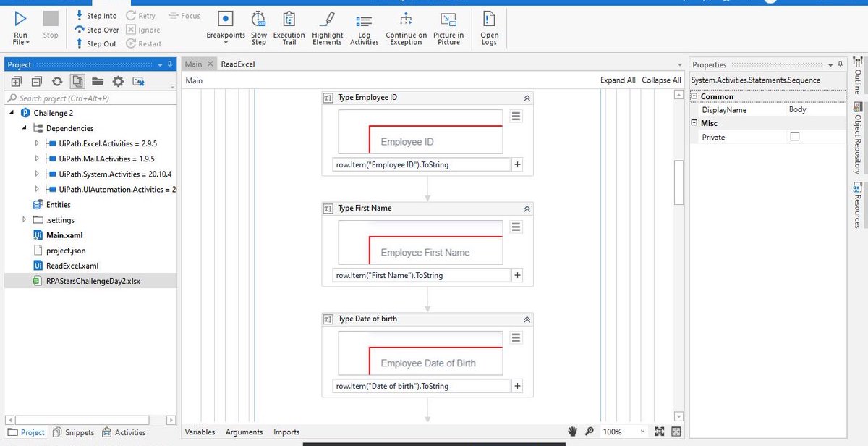Close the Main tab

pyautogui.click(x=210, y=64)
